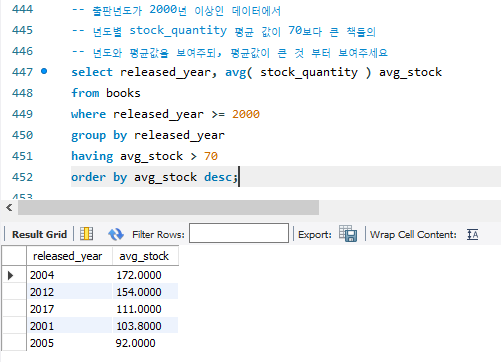This screenshot has height=362, width=501.
Task: Click the 'select' keyword on line 447
Action: click(x=92, y=72)
